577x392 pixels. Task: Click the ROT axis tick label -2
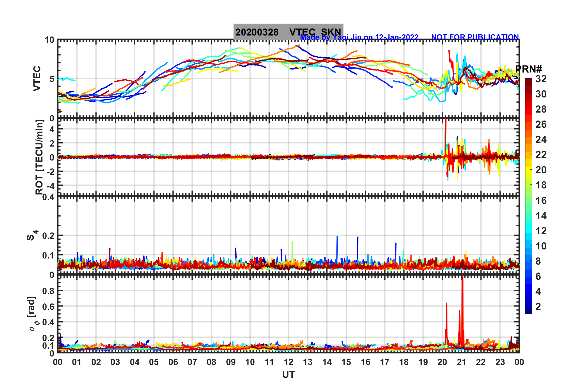(x=50, y=172)
